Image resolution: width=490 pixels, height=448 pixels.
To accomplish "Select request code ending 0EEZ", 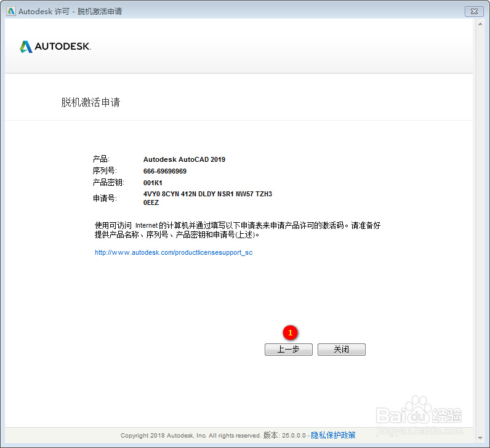I will tap(151, 202).
